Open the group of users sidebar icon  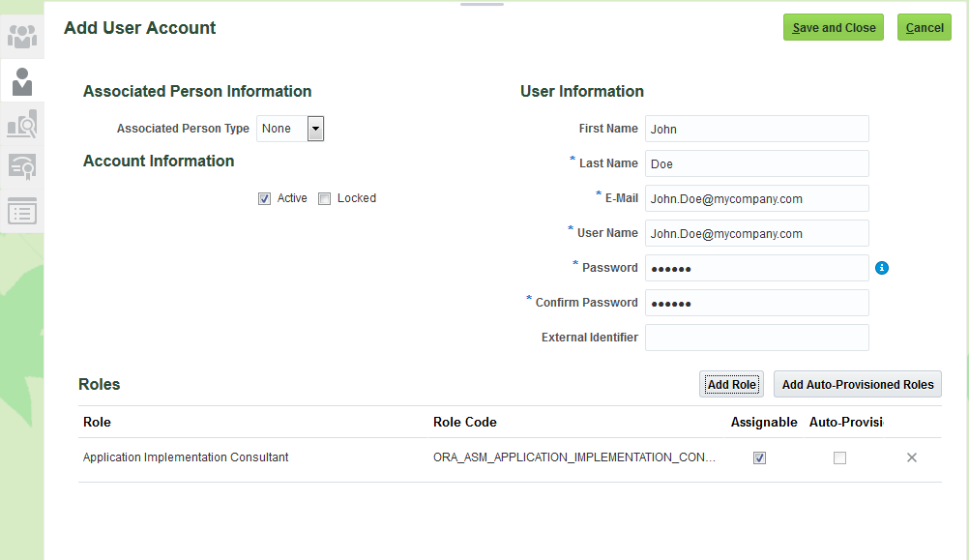click(21, 37)
